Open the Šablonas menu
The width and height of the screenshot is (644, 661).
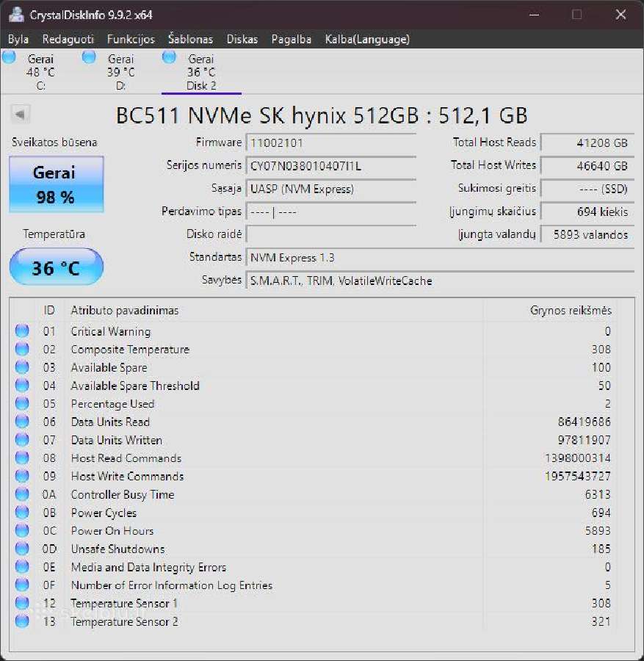coord(190,39)
